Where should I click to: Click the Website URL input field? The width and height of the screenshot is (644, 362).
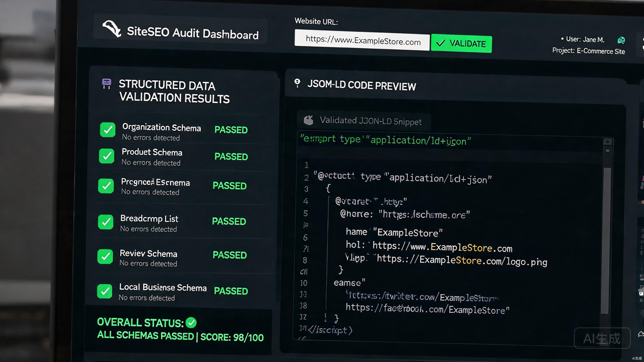(362, 40)
